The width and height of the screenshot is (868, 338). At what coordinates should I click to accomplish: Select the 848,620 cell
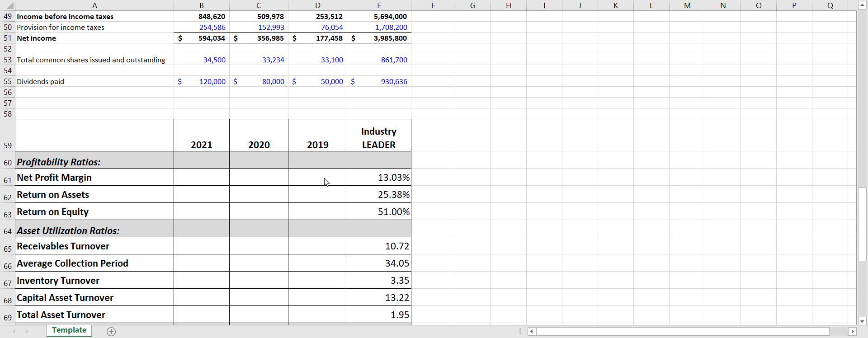tap(202, 16)
